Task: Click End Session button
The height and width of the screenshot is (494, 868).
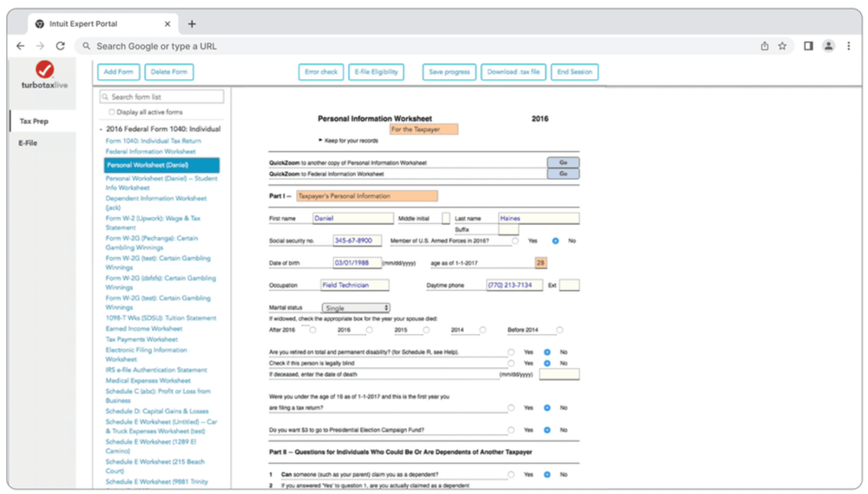Action: 575,72
